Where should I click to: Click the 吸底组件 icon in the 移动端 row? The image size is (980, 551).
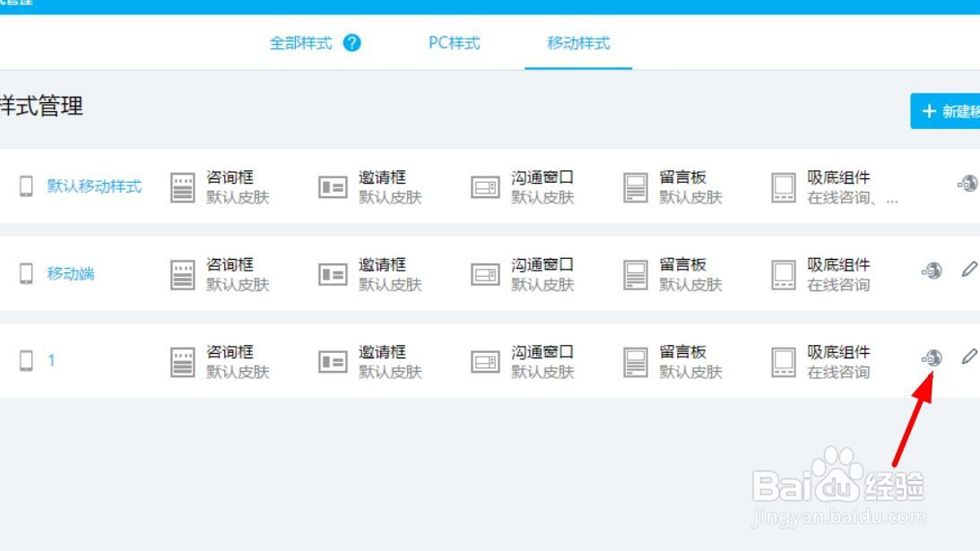pos(784,274)
